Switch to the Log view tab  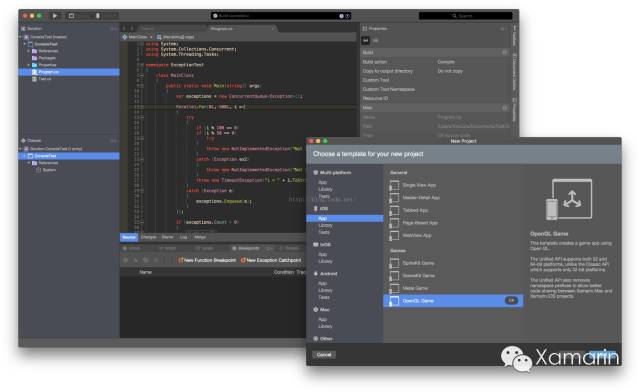click(184, 237)
